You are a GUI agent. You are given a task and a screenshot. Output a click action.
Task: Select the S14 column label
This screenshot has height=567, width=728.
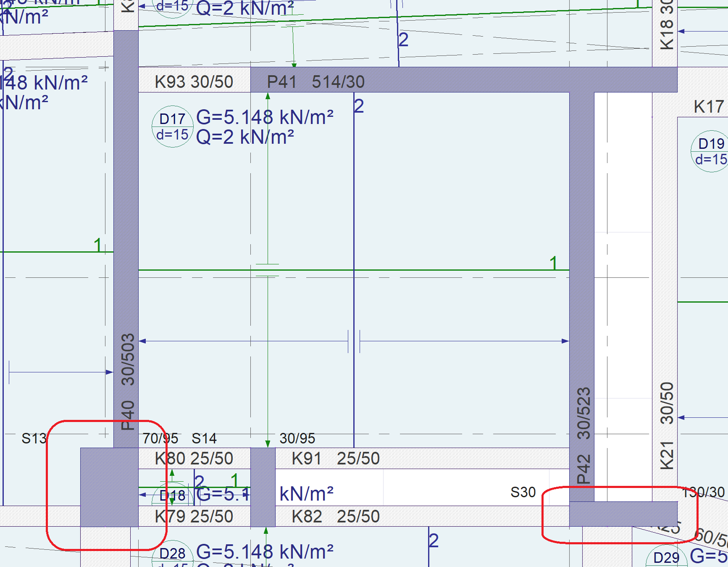point(204,439)
